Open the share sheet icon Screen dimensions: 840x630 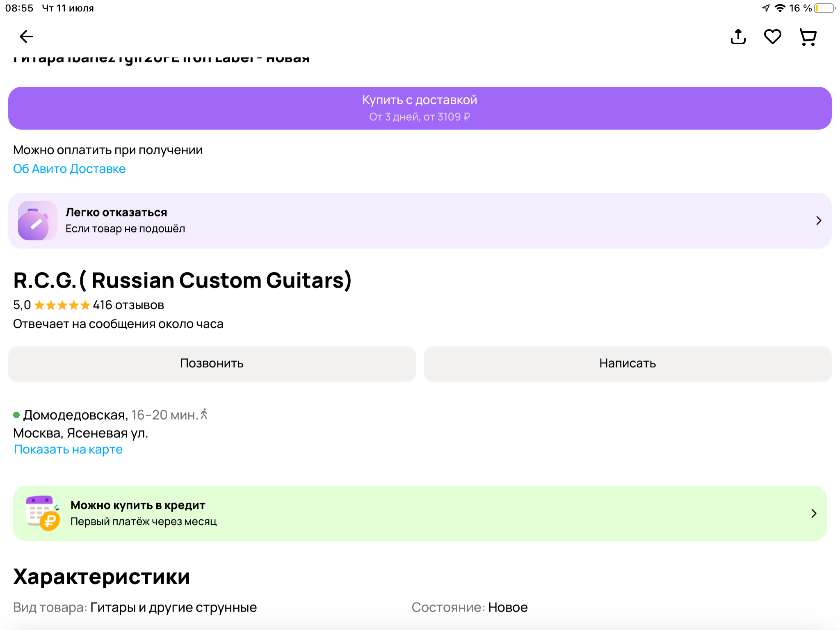pos(738,37)
